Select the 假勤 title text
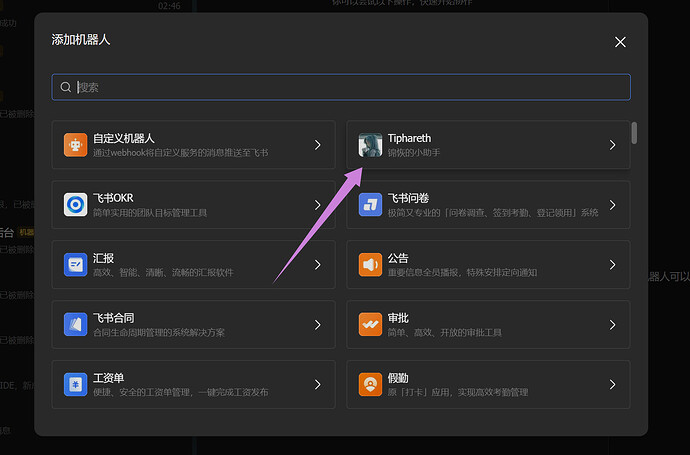 tap(398, 378)
